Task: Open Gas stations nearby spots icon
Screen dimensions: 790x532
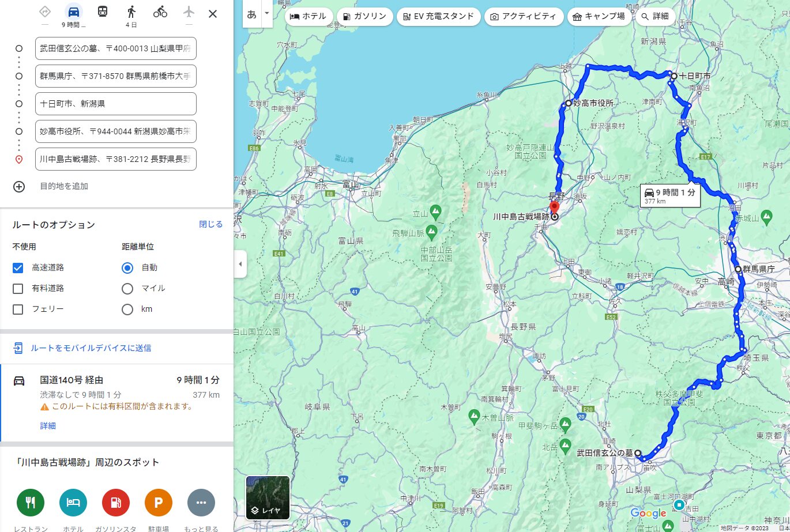Action: [116, 503]
